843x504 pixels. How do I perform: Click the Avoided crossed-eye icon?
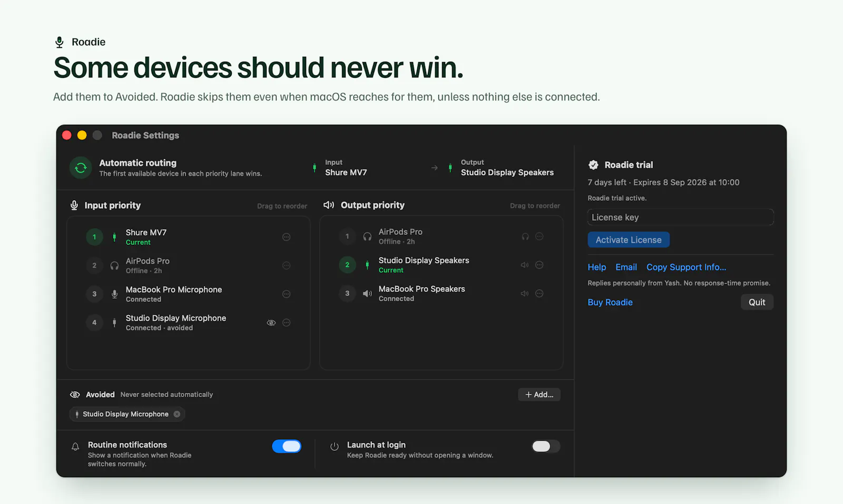75,394
